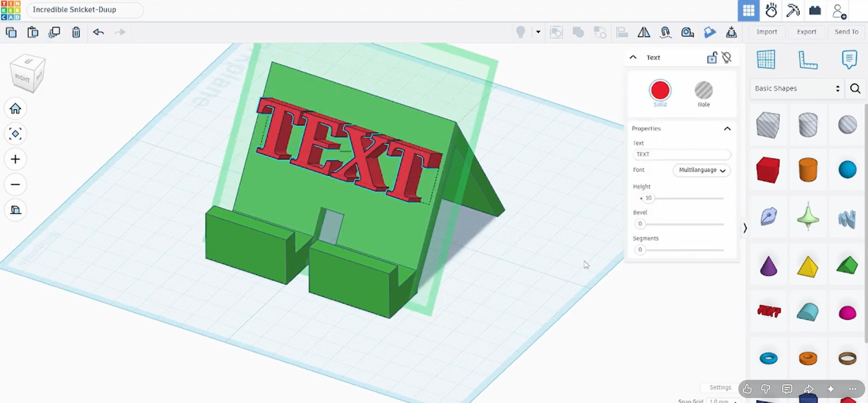Viewport: 868px width, 403px height.
Task: Click the Duplicate and repeat icon
Action: coord(54,32)
